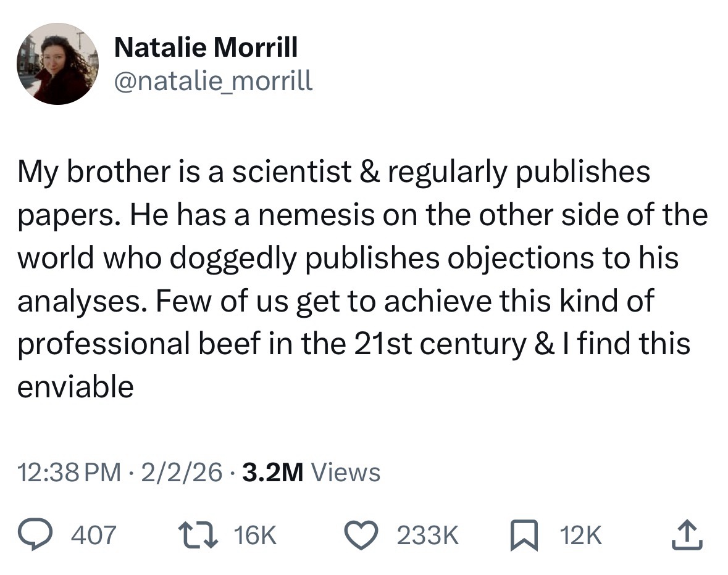Click the 407 replies count
The height and width of the screenshot is (575, 728).
[94, 535]
